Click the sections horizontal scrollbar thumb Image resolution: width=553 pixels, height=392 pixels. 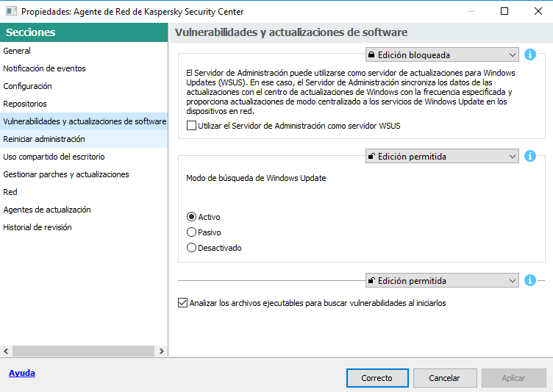pos(84,351)
